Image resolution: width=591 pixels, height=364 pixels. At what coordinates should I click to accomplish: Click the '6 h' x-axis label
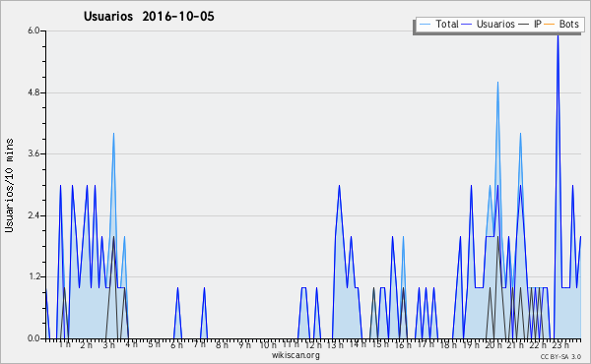(176, 344)
